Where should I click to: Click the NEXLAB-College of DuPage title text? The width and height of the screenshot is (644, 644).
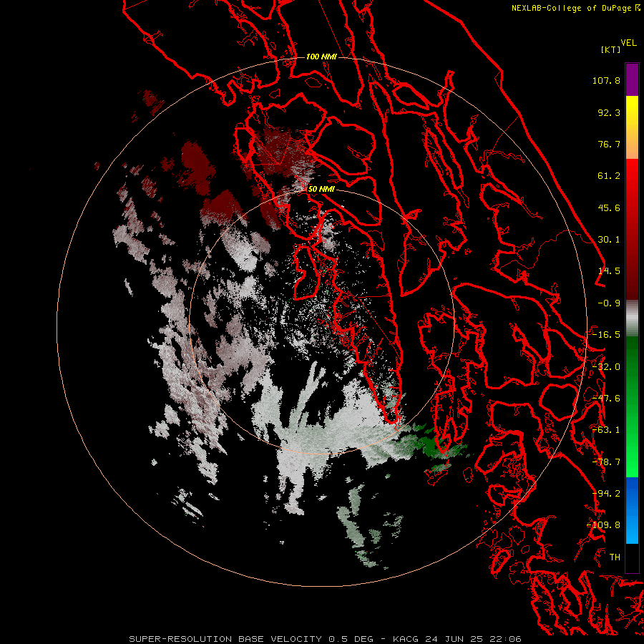click(x=571, y=8)
